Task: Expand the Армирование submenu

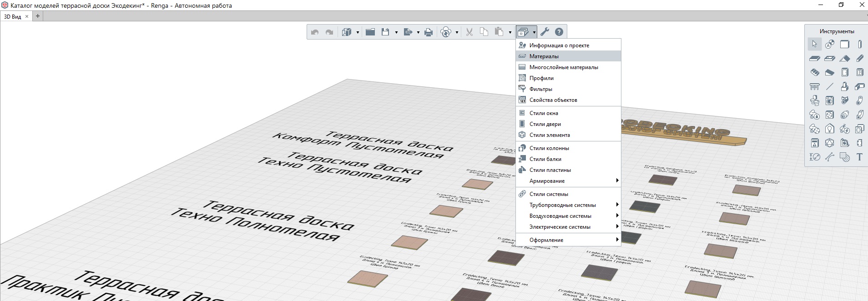Action: (568, 181)
